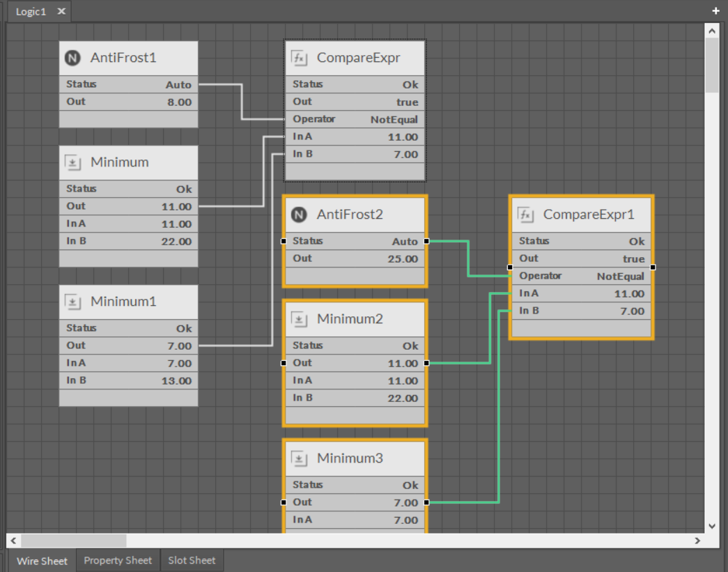The width and height of the screenshot is (728, 572).
Task: Click the horizontal scrollbar right arrow
Action: point(697,541)
